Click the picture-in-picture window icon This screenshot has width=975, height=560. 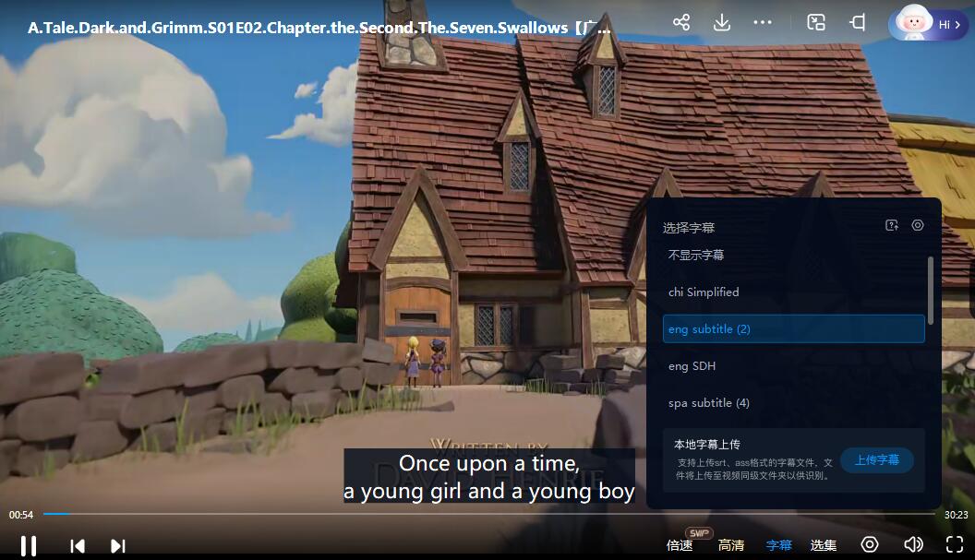816,23
